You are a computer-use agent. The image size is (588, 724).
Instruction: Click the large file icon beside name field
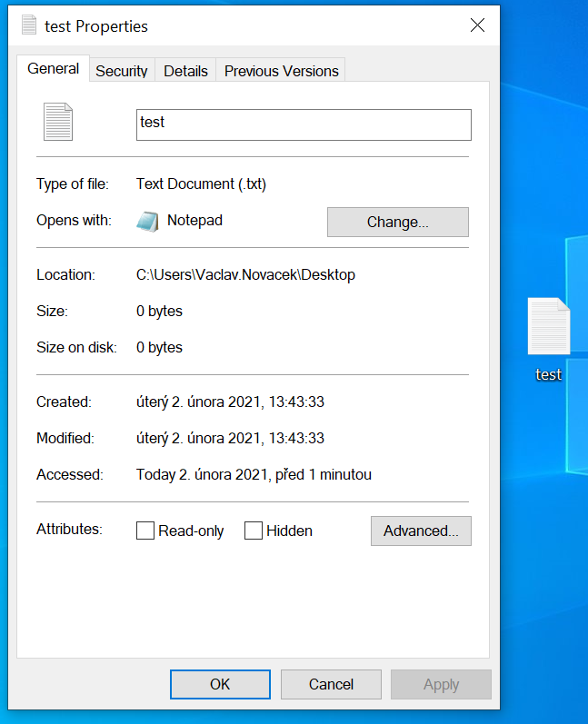coord(58,122)
